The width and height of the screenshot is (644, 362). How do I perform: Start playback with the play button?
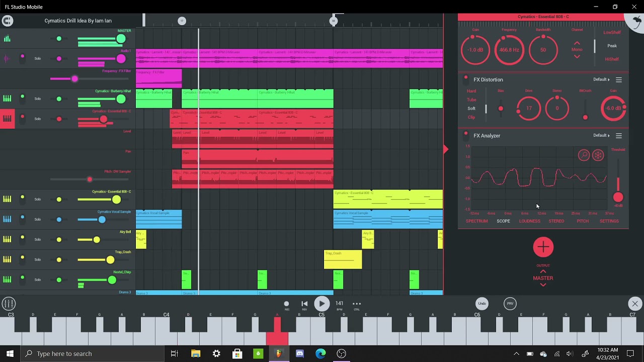[x=322, y=304]
